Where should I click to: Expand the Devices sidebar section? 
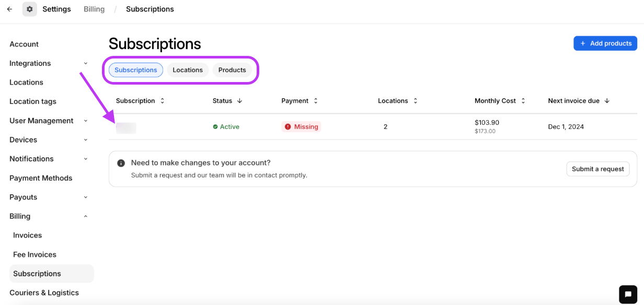pos(85,139)
